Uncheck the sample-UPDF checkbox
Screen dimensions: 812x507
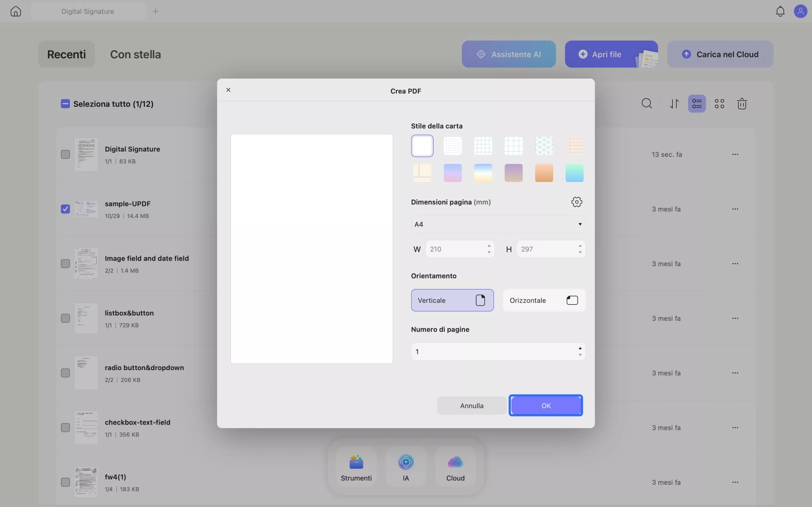(65, 209)
